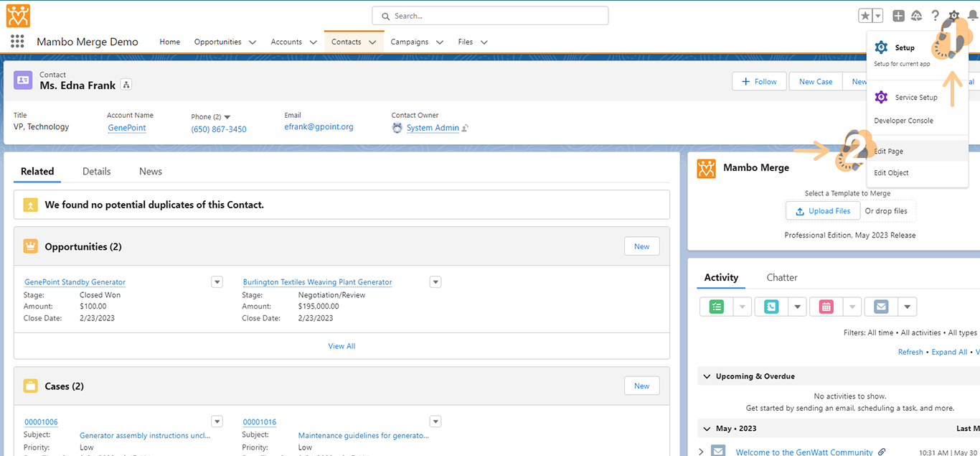The image size is (980, 456).
Task: Open the GenePoint account link
Action: pyautogui.click(x=126, y=128)
